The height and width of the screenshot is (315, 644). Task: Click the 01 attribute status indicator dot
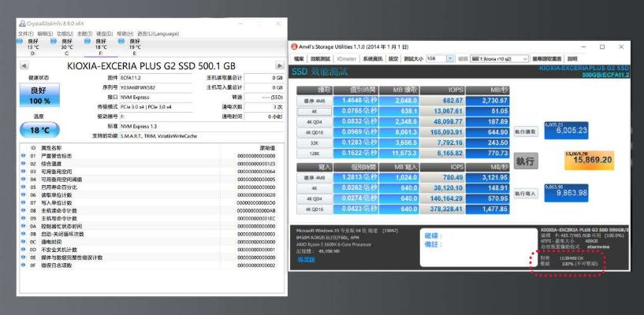(23, 156)
